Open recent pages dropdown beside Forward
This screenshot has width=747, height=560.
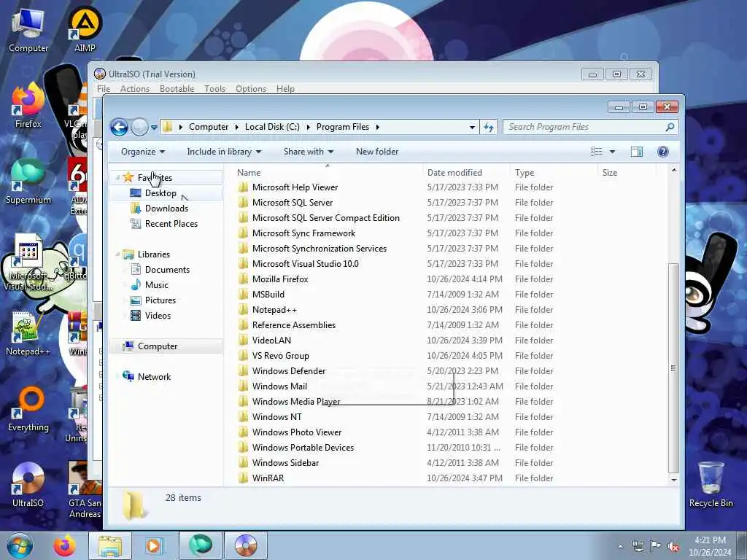(154, 128)
